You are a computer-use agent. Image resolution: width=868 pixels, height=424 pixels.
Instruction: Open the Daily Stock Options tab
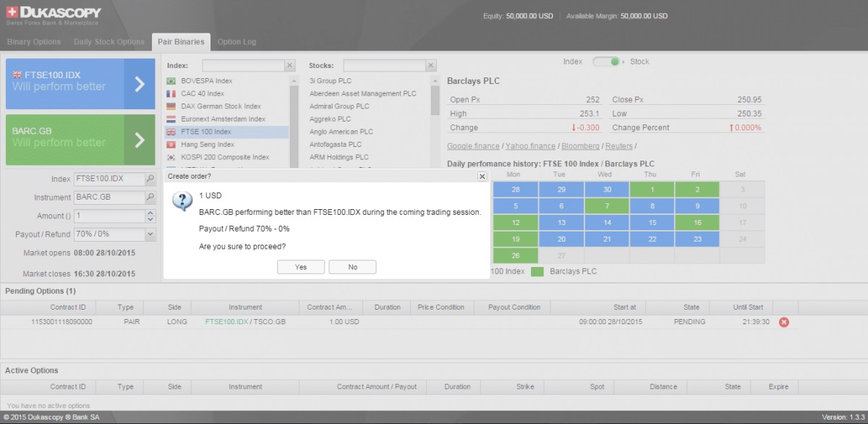click(109, 42)
